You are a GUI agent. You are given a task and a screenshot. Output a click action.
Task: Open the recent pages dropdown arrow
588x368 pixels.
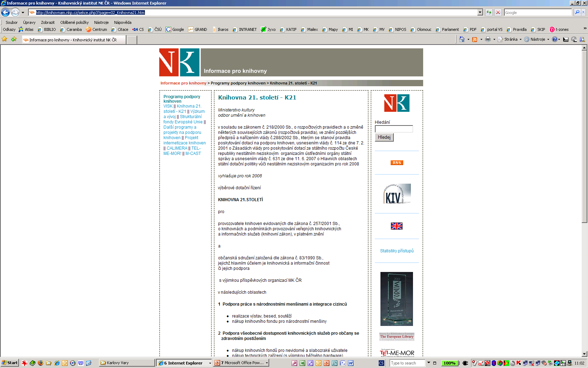click(23, 13)
